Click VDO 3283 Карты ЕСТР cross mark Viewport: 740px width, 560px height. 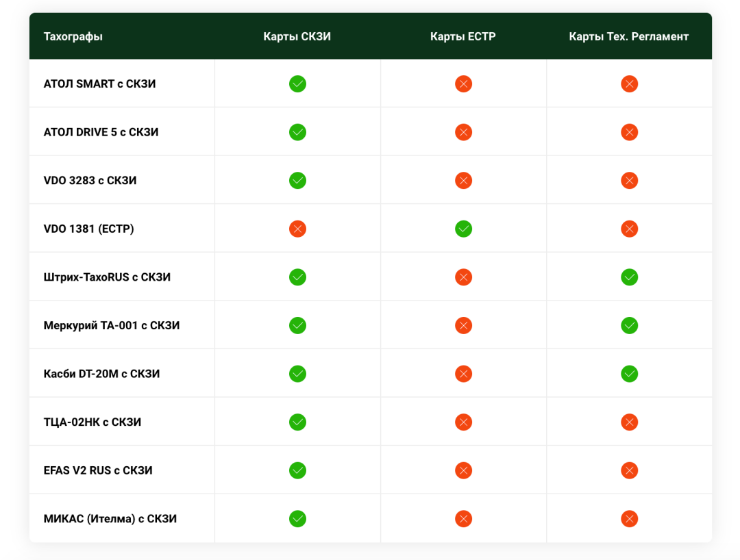[463, 181]
